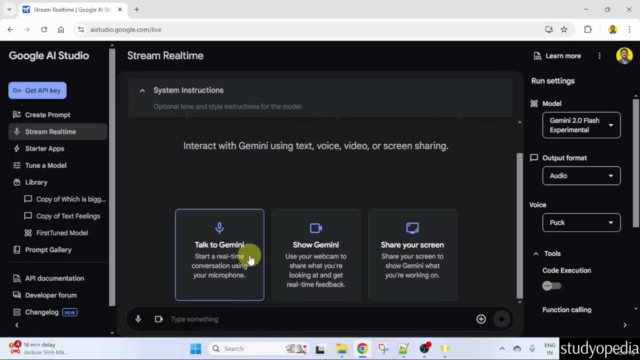The image size is (640, 360).
Task: Collapse the sidebar with the left chevron
Action: (x=17, y=325)
